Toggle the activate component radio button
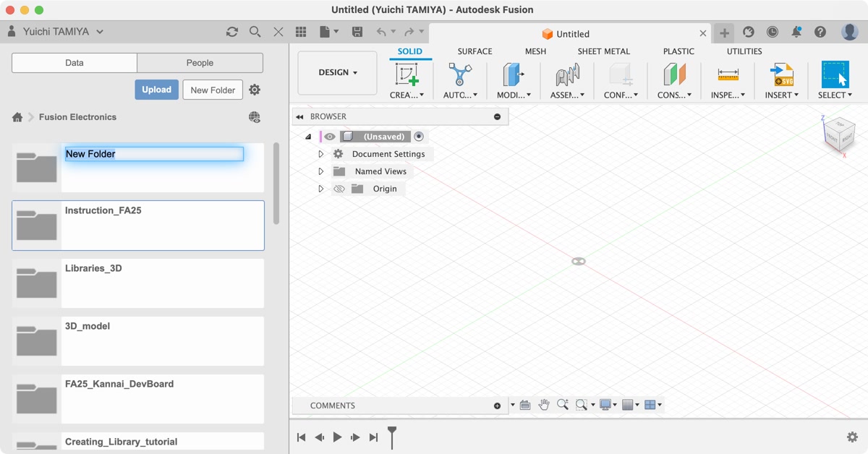Screen dimensions: 868x454 (x=419, y=137)
